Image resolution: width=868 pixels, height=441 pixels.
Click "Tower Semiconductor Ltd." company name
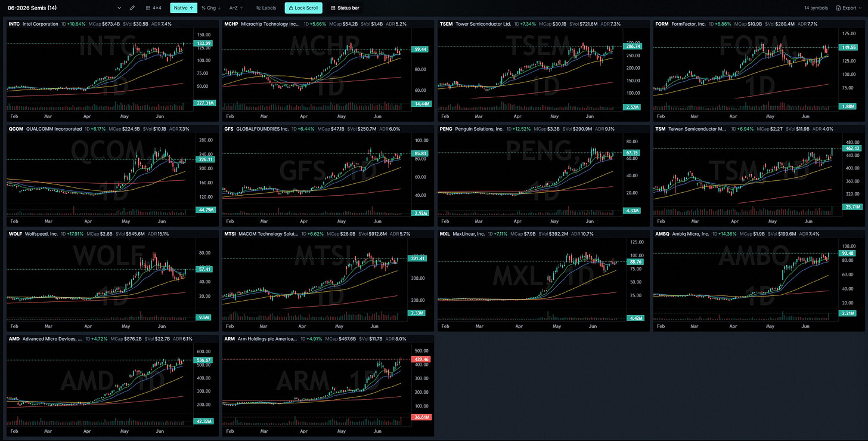click(x=483, y=23)
